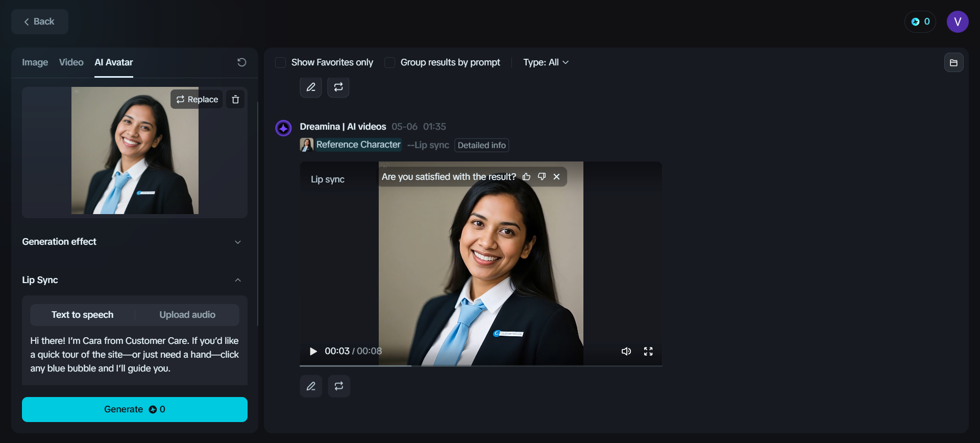Open Detailed info for the video
Image resolution: width=980 pixels, height=443 pixels.
[x=482, y=145]
